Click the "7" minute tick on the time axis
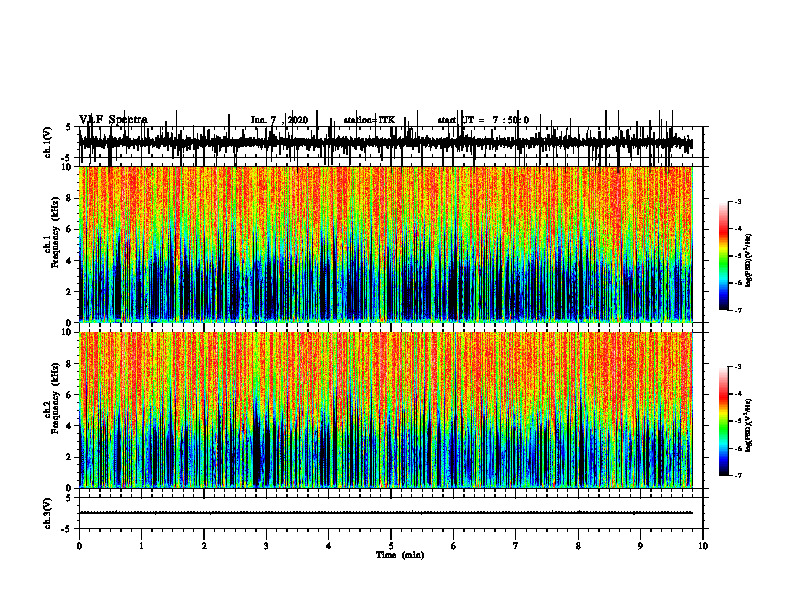The image size is (792, 612). (x=516, y=546)
